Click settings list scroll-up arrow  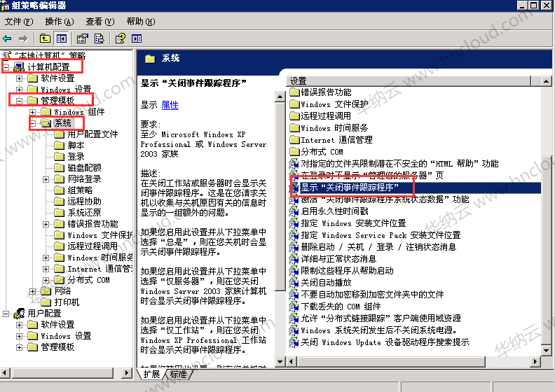[547, 81]
